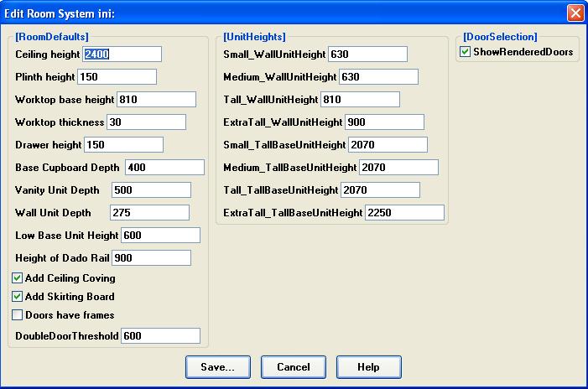Select the Tall_WallUnitHeight input box
The image size is (588, 389).
360,100
